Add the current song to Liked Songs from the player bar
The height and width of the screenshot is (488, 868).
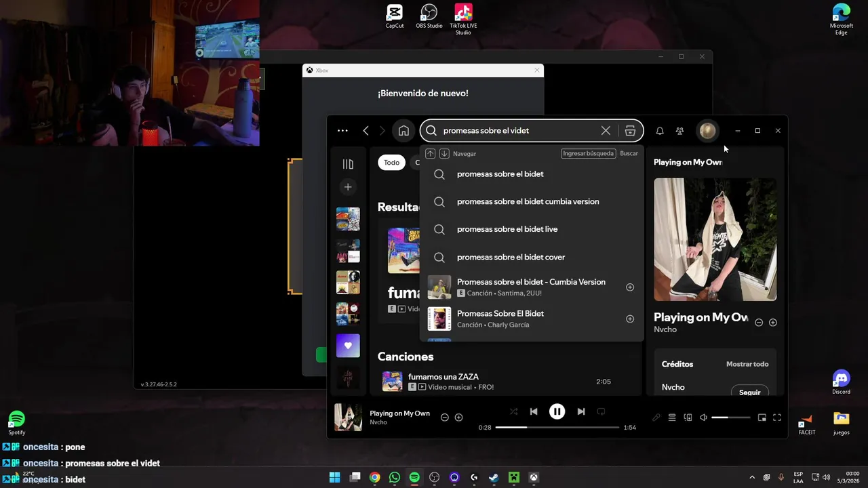tap(459, 418)
